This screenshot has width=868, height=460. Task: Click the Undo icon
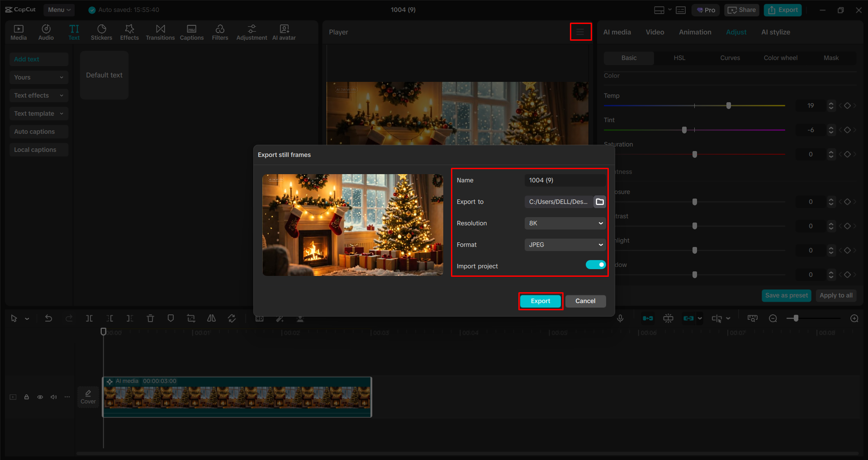pos(48,318)
